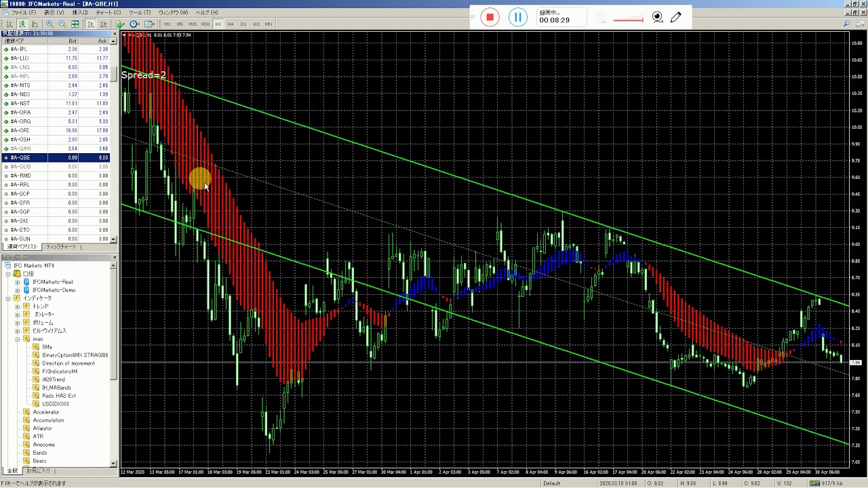
Task: Expand the IFCMarkets-Demo account node
Action: pyautogui.click(x=18, y=290)
